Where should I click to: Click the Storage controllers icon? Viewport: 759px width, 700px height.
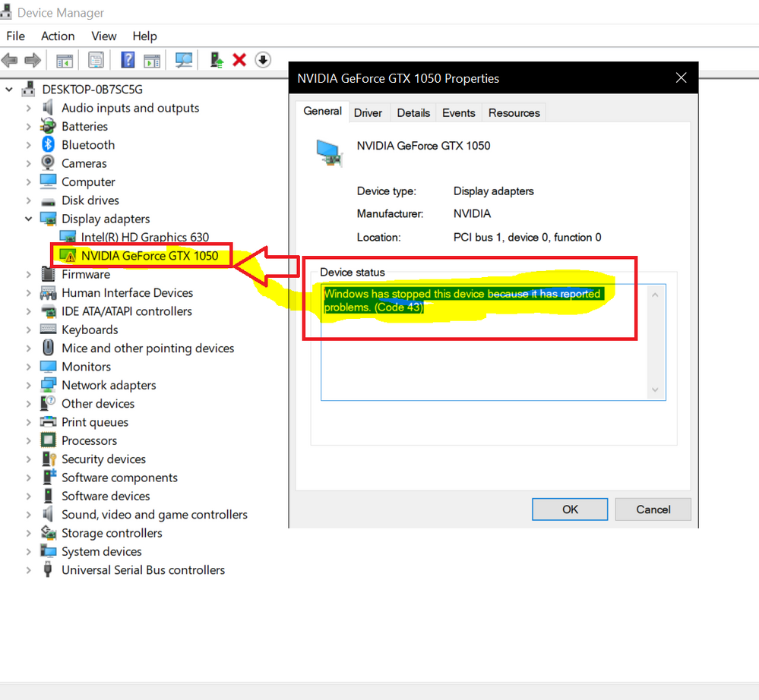[x=49, y=533]
